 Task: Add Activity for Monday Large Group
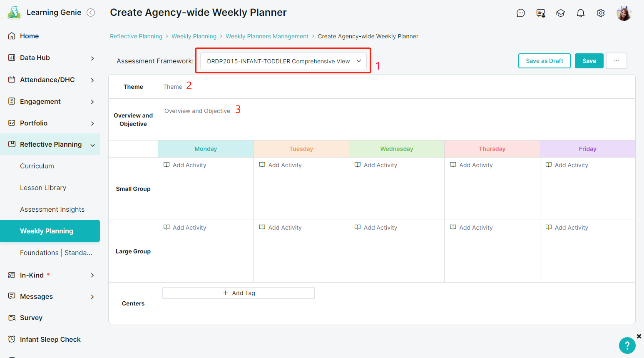pyautogui.click(x=185, y=228)
